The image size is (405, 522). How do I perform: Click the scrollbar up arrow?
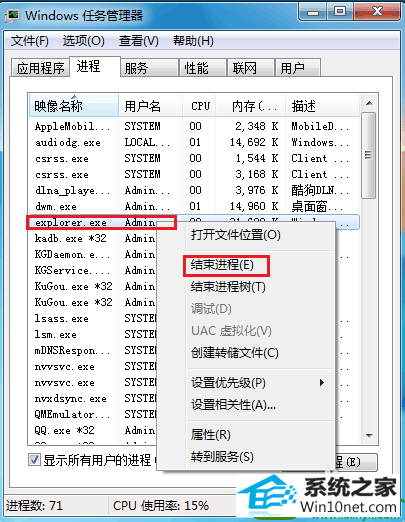[x=369, y=103]
